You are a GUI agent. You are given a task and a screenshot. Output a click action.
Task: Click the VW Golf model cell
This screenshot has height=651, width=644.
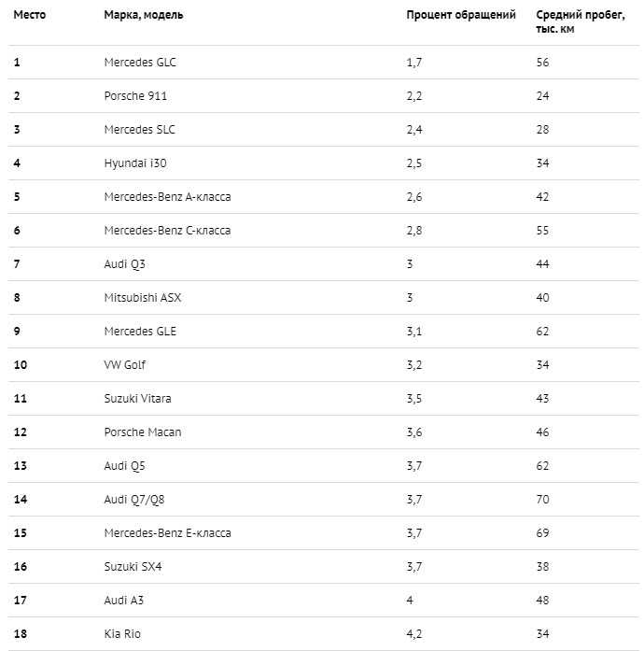124,365
